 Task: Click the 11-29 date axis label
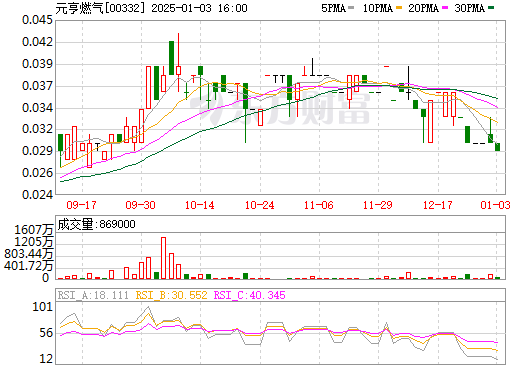coord(378,205)
